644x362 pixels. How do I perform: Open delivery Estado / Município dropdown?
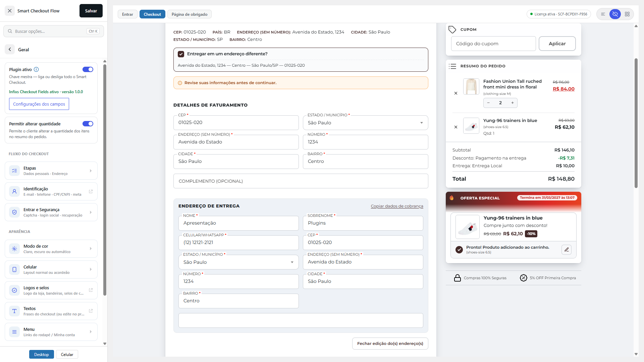(238, 262)
